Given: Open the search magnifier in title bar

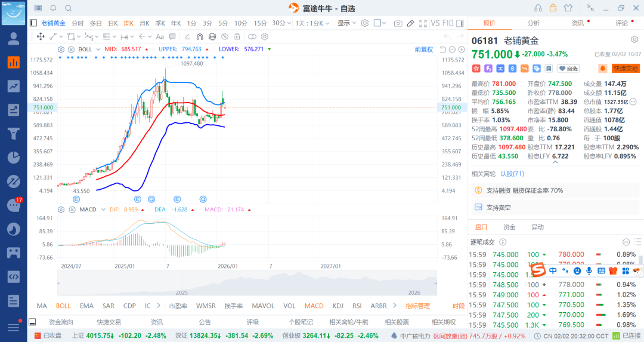Looking at the screenshot, I should (69, 8).
